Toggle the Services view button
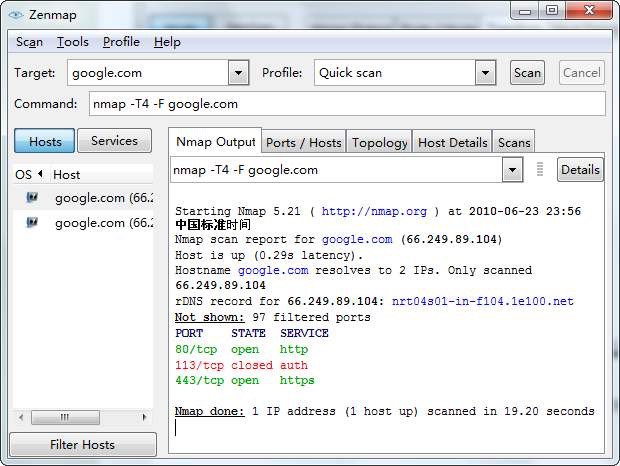620x466 pixels. point(114,141)
